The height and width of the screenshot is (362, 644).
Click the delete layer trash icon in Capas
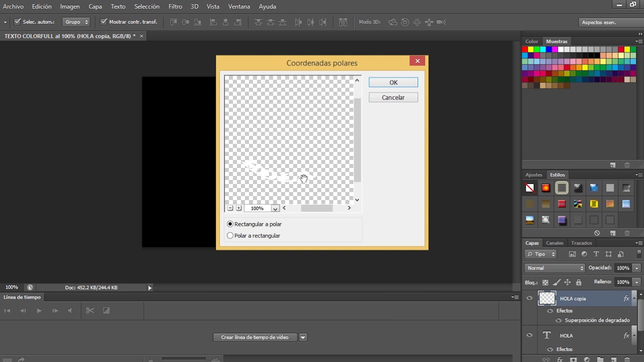tap(627, 359)
